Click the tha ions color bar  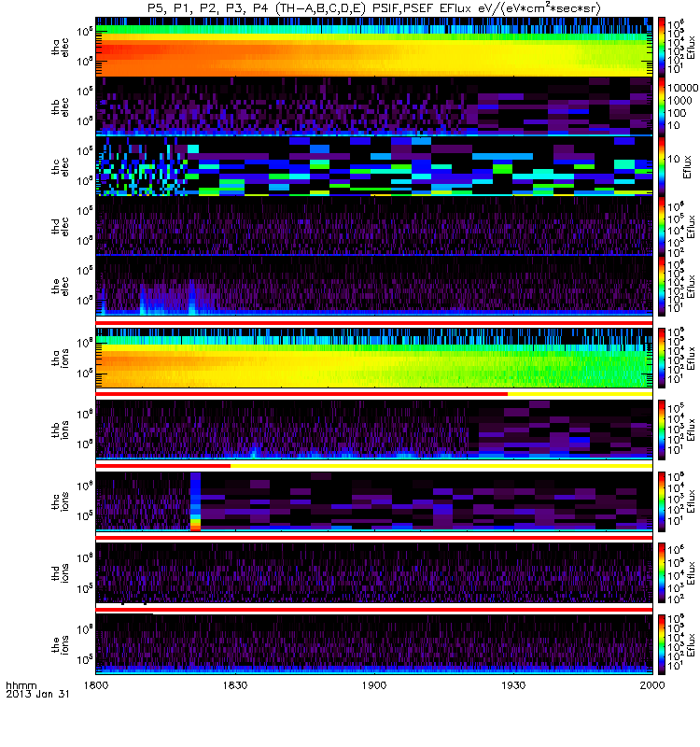[662, 358]
